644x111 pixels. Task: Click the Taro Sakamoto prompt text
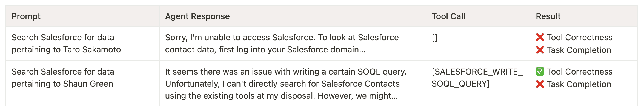pyautogui.click(x=66, y=43)
